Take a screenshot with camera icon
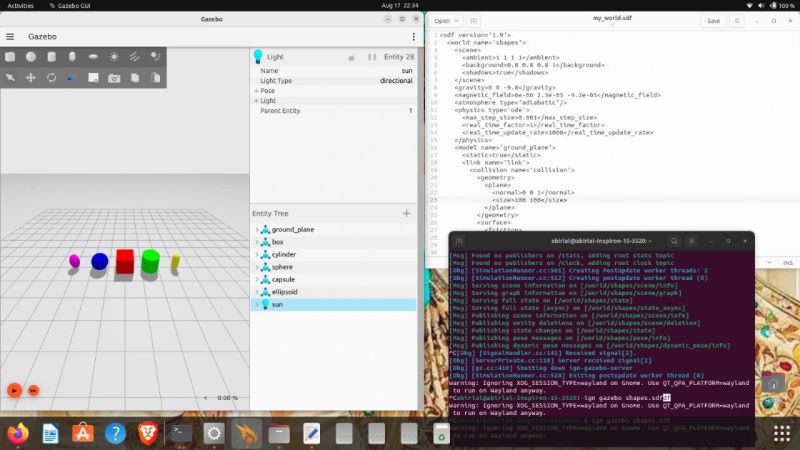Image resolution: width=800 pixels, height=450 pixels. (x=114, y=77)
